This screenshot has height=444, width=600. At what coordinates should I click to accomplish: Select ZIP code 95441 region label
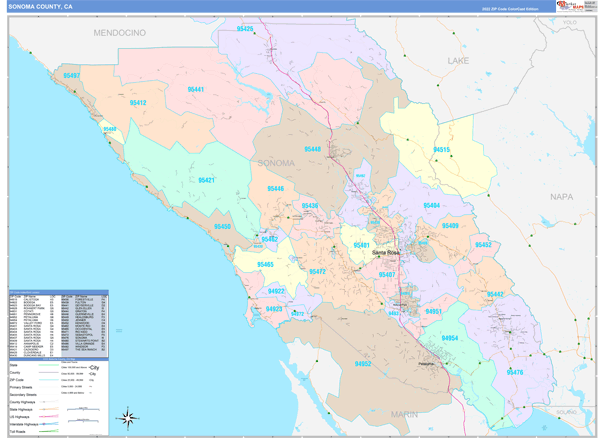tap(195, 90)
